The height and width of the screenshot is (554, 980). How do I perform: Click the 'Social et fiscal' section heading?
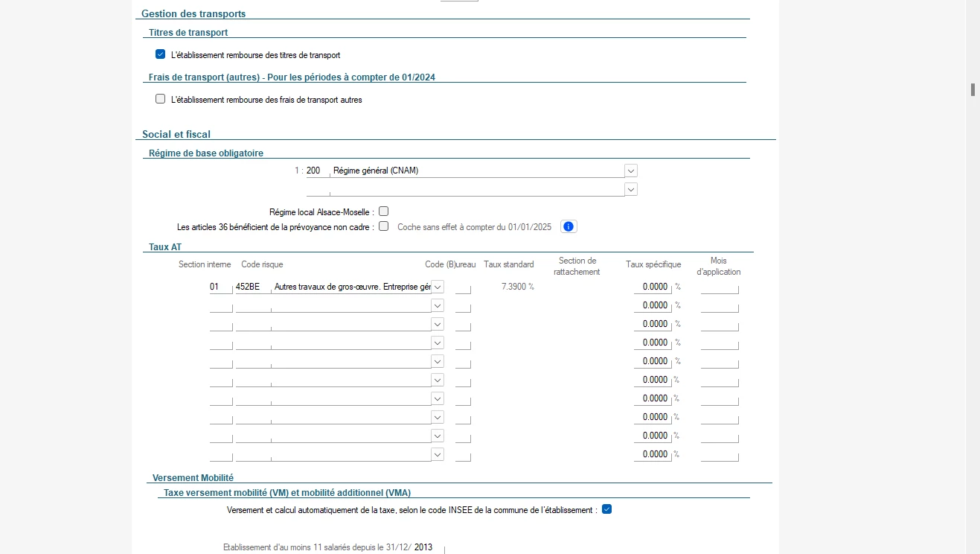(176, 134)
